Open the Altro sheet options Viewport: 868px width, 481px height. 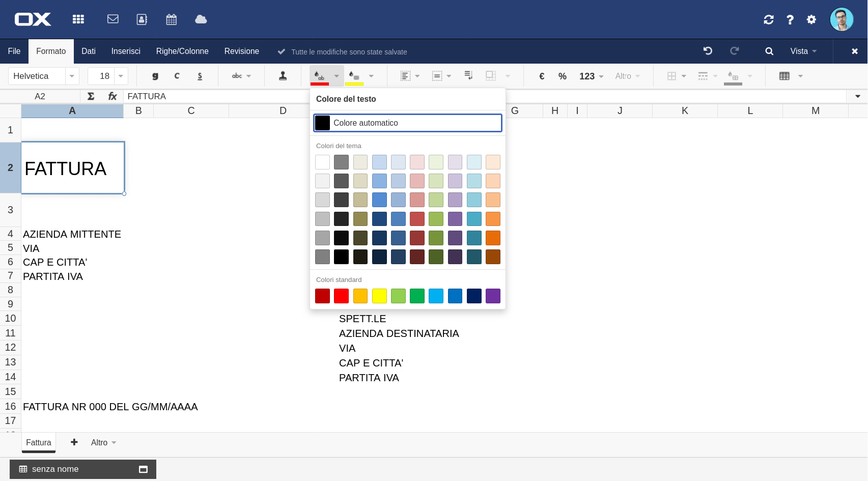pyautogui.click(x=103, y=442)
